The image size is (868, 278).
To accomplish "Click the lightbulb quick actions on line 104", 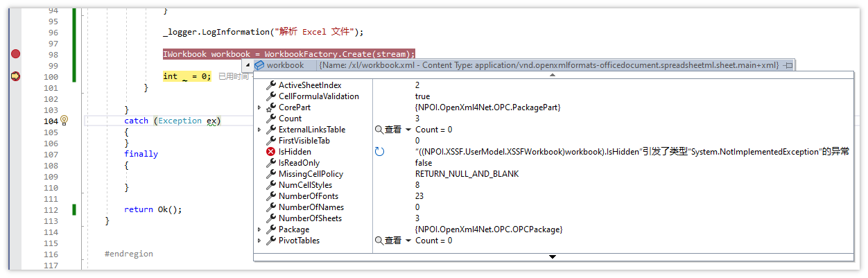I will tap(64, 121).
